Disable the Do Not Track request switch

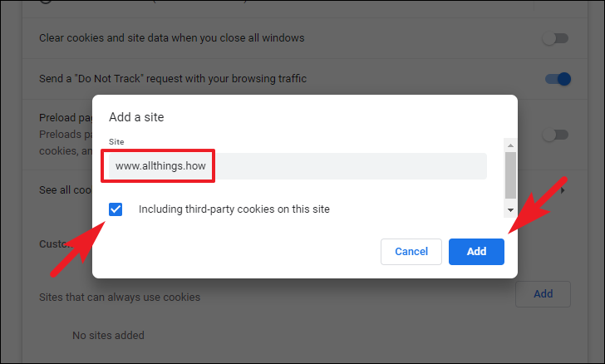[x=558, y=79]
